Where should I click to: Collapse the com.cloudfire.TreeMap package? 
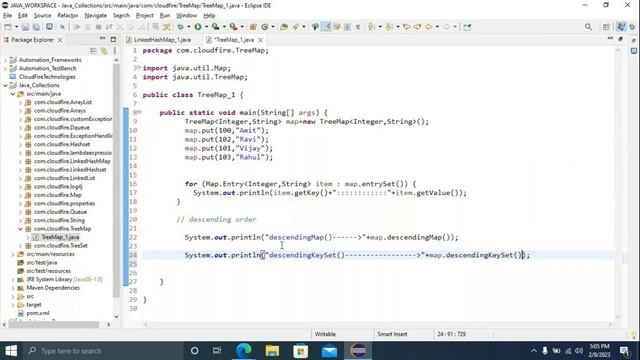[x=20, y=229]
